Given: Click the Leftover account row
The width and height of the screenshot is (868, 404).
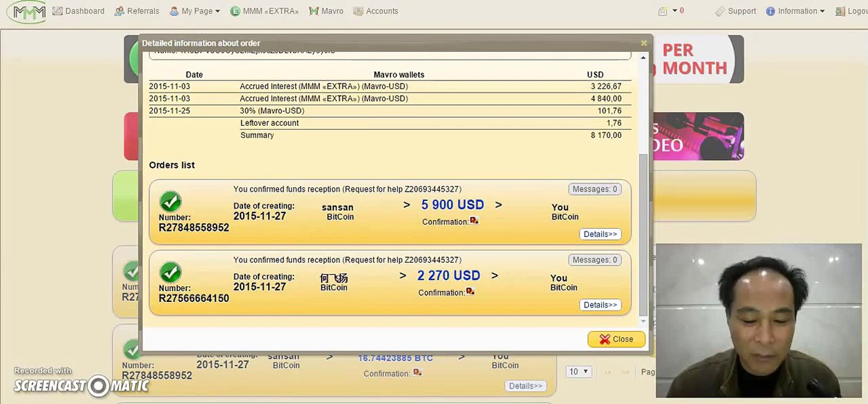Looking at the screenshot, I should click(x=390, y=123).
